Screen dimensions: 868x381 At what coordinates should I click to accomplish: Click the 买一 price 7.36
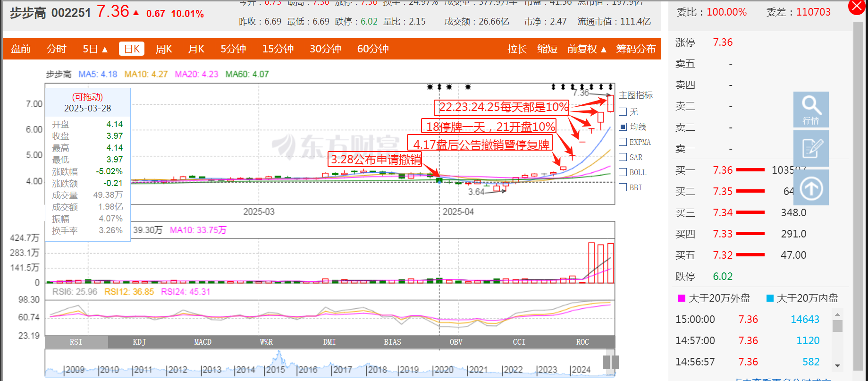click(723, 170)
